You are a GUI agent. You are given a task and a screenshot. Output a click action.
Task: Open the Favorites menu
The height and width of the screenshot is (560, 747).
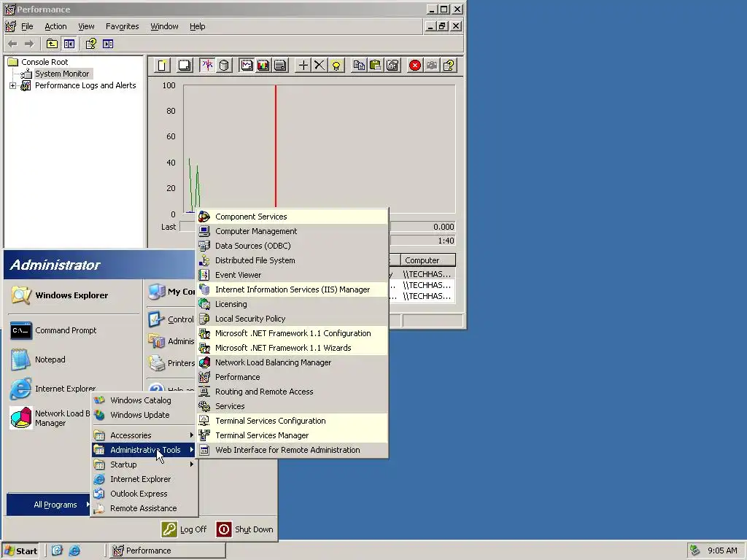pos(123,26)
